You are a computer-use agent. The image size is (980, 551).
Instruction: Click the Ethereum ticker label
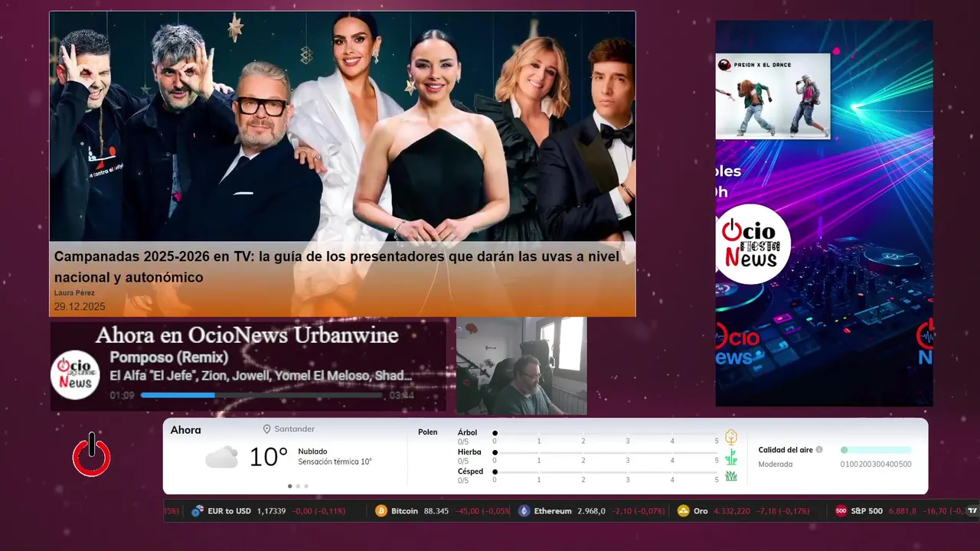pyautogui.click(x=553, y=511)
